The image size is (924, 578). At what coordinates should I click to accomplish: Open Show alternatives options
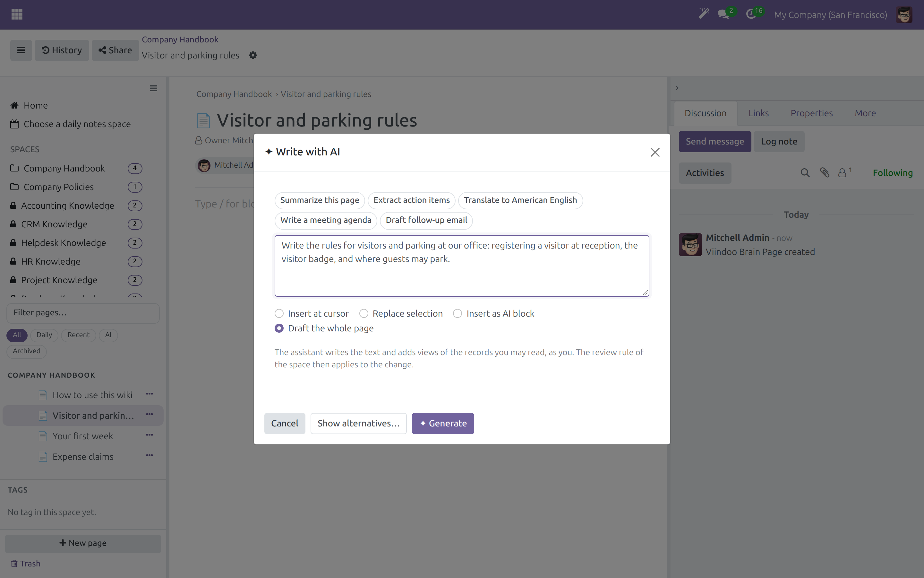coord(358,424)
